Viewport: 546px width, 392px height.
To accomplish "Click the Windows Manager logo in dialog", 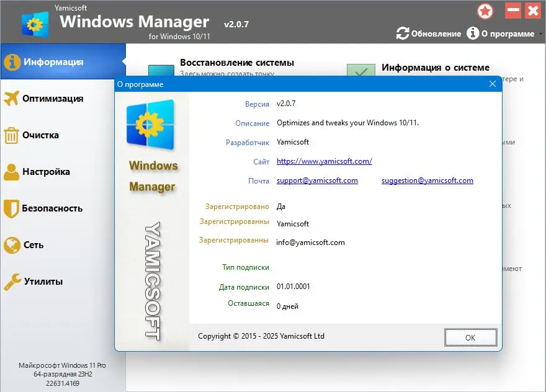I will tap(150, 125).
